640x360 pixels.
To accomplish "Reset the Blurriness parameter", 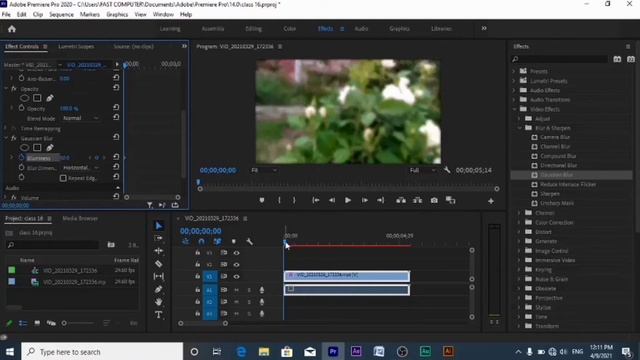I will pos(116,157).
